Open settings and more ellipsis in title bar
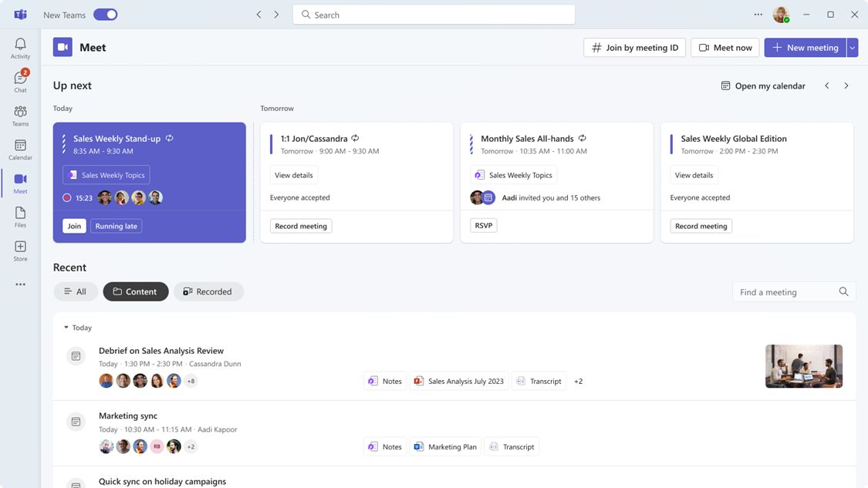Image resolution: width=868 pixels, height=488 pixels. click(758, 15)
